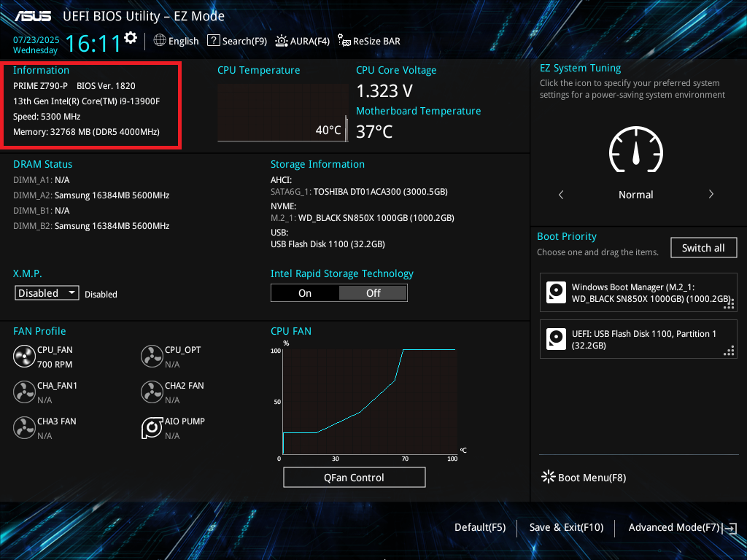
Task: Click Save & Exit(F10)
Action: (566, 527)
